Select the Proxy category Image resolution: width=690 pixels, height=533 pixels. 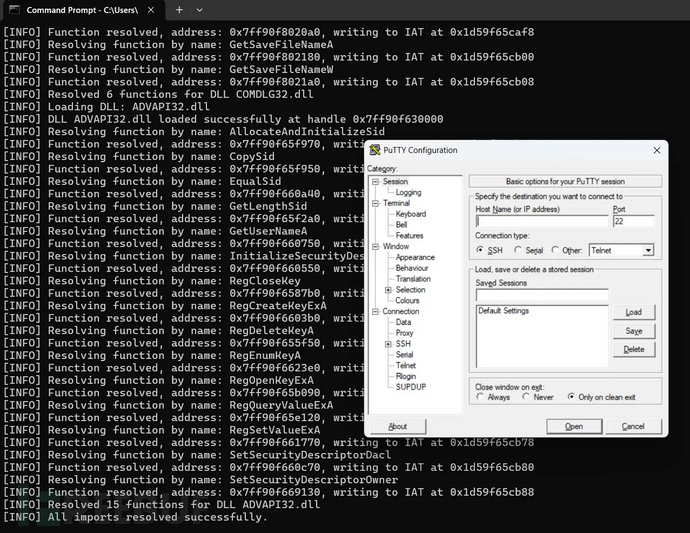[x=404, y=333]
